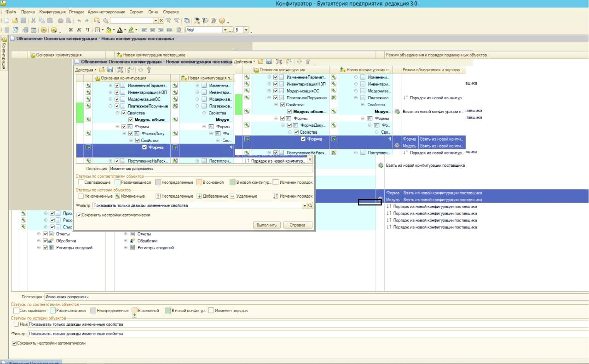The width and height of the screenshot is (589, 364).
Task: Click the magnifier Search icon in toolbar
Action: tap(105, 21)
